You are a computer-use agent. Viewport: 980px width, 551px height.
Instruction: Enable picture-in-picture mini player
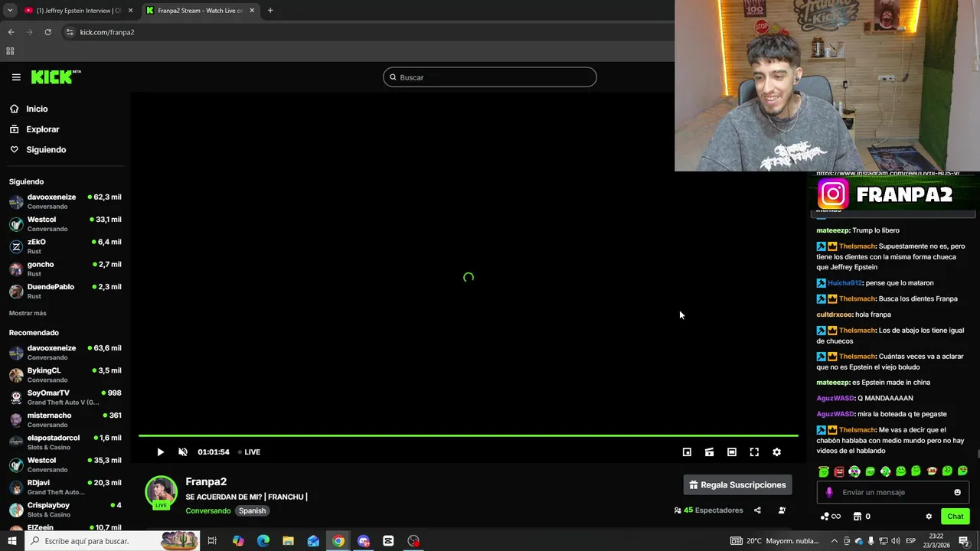click(687, 452)
